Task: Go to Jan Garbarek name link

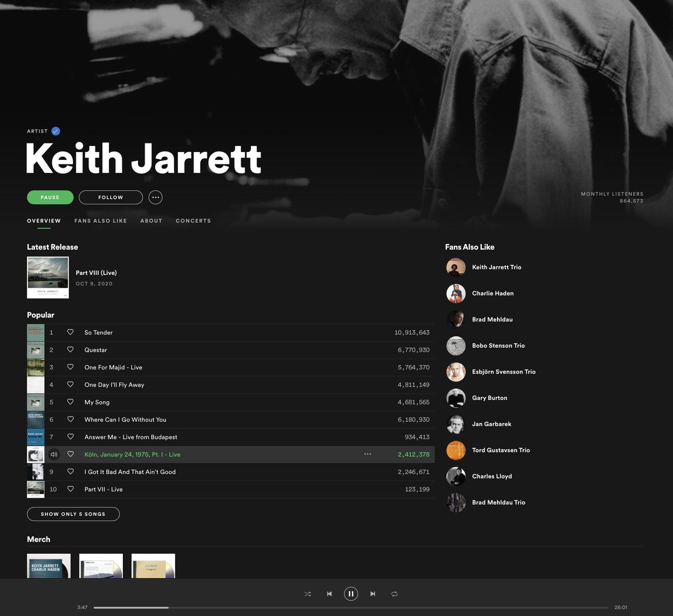Action: tap(491, 424)
